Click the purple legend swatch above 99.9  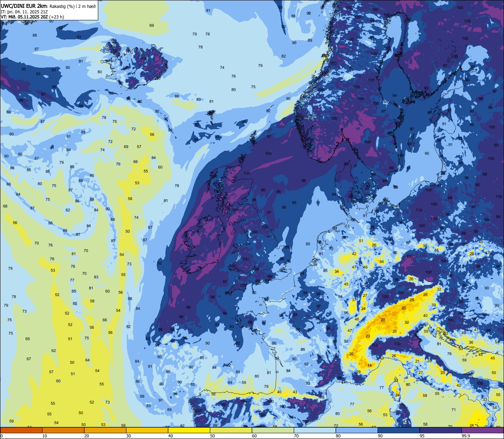click(x=482, y=430)
